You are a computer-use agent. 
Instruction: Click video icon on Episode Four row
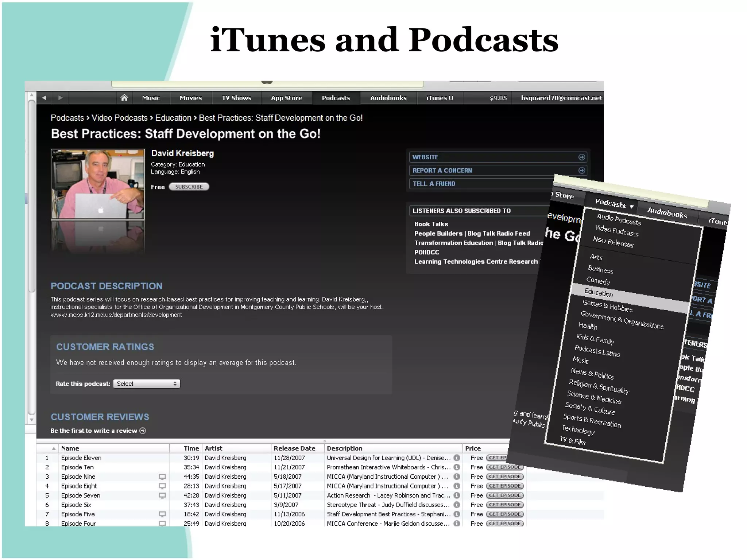click(162, 524)
